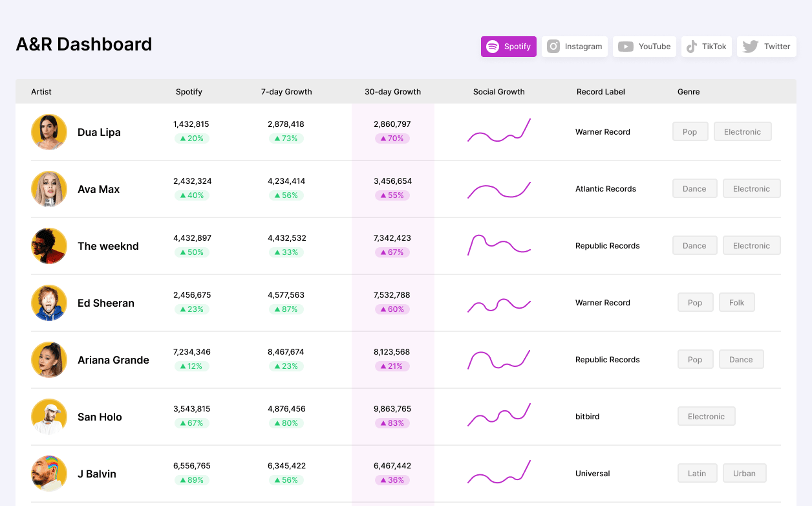Click Dance genre tag for The weeknd
Viewport: 812px width, 506px height.
[694, 246]
